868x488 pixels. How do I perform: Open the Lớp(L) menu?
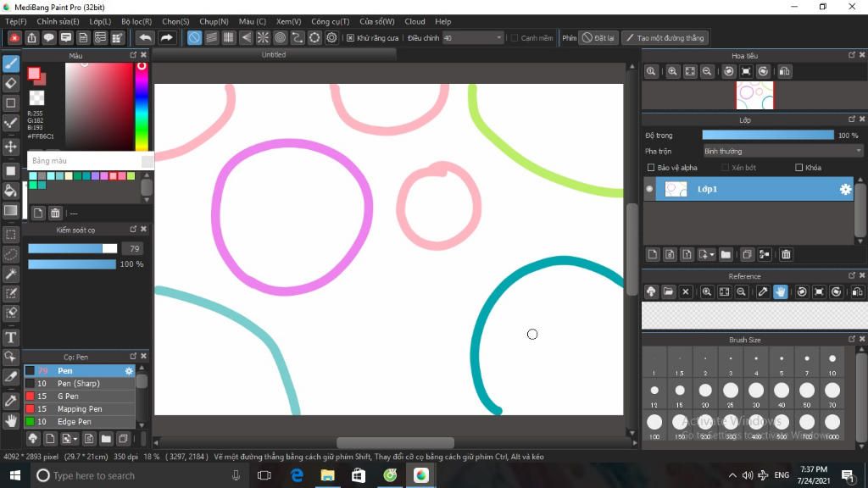pos(100,21)
